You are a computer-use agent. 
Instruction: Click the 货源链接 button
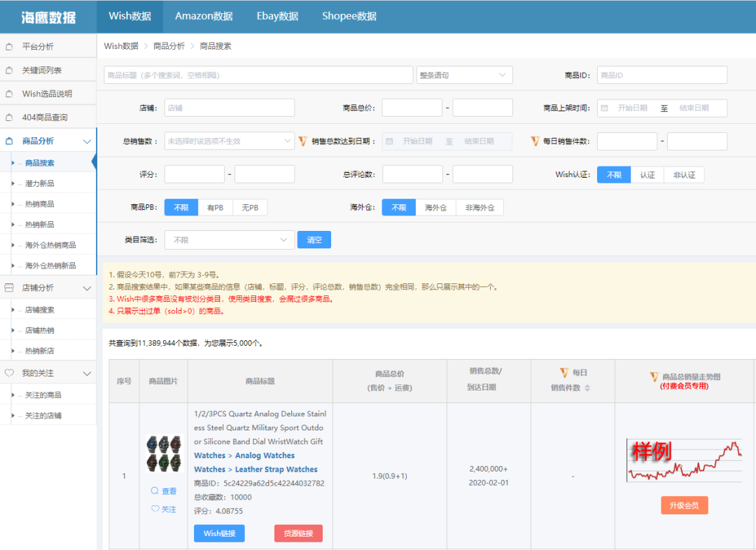(298, 533)
